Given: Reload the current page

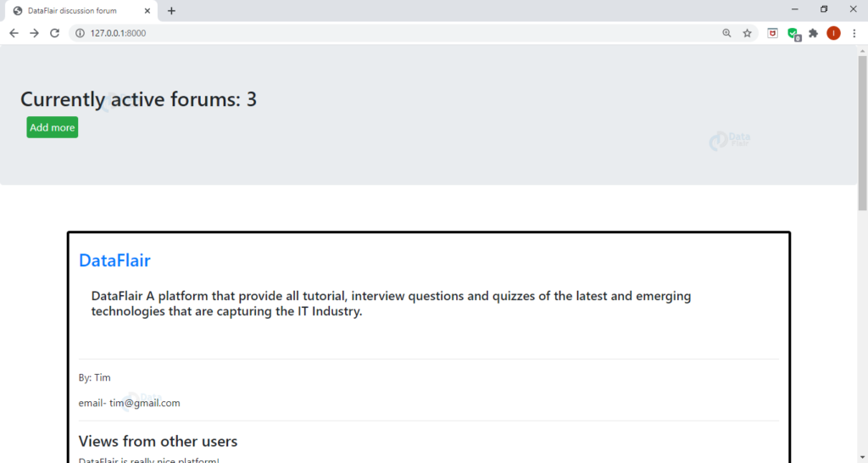Looking at the screenshot, I should coord(55,33).
